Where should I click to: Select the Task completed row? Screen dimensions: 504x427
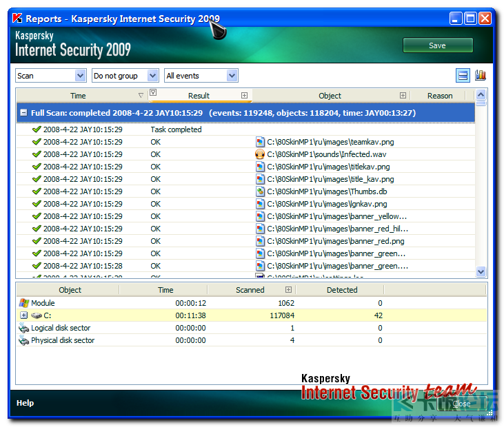pos(246,129)
